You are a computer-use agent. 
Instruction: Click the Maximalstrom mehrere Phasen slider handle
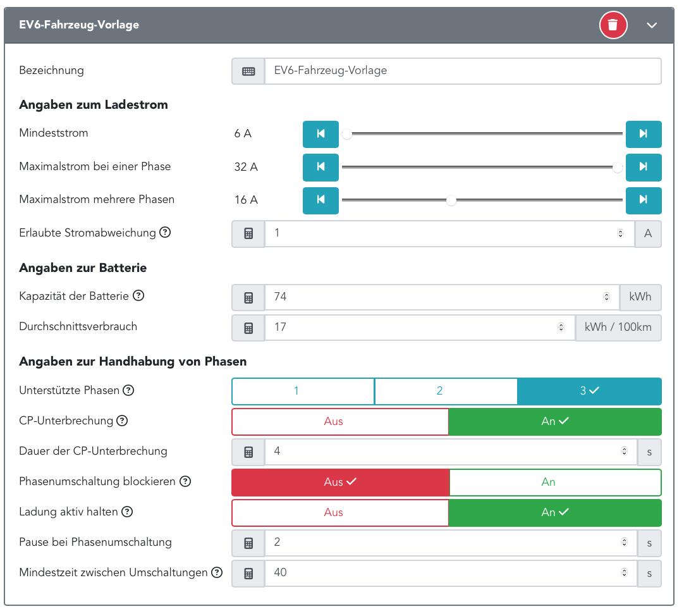pyautogui.click(x=451, y=200)
